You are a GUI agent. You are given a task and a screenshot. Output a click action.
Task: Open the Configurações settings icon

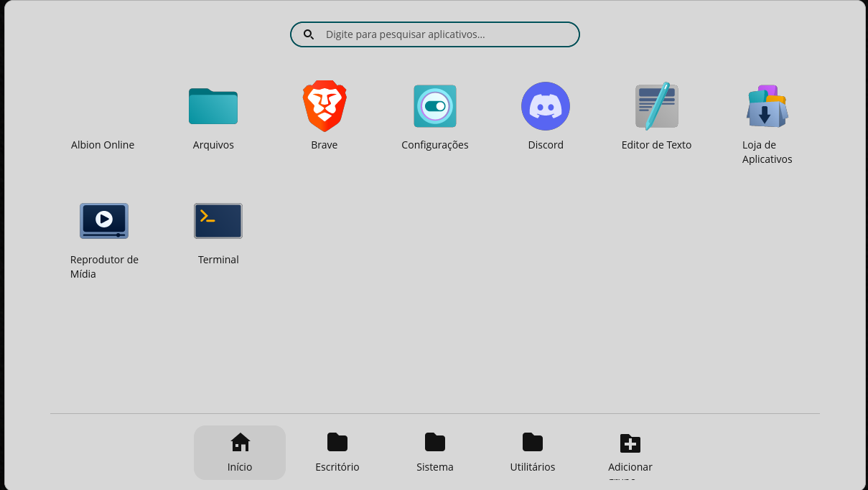coord(435,106)
